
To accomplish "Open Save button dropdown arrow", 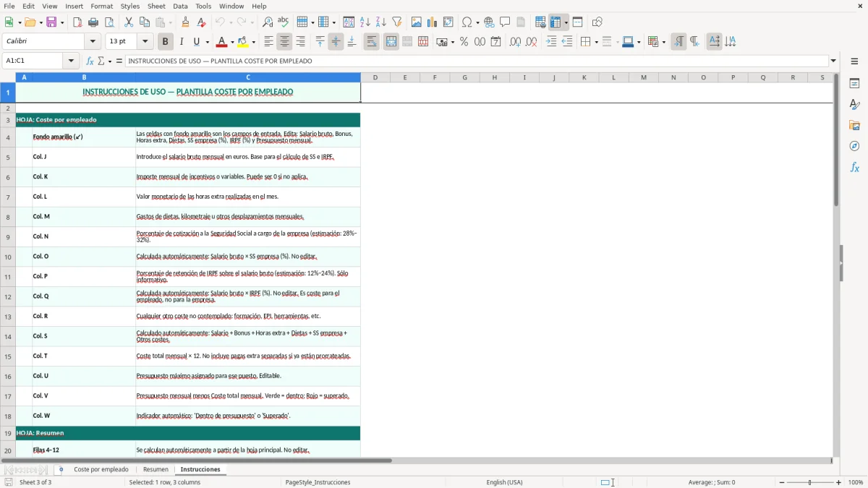I will point(61,22).
